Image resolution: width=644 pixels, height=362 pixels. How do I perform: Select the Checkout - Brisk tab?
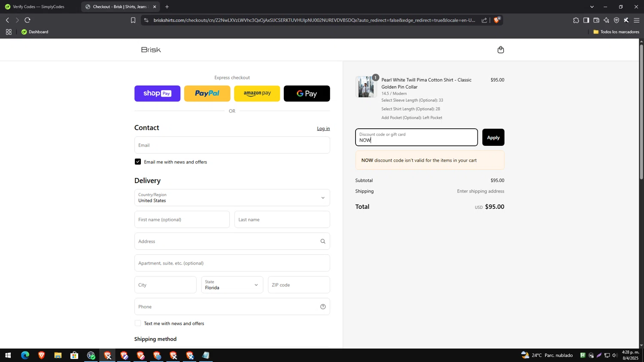point(120,7)
